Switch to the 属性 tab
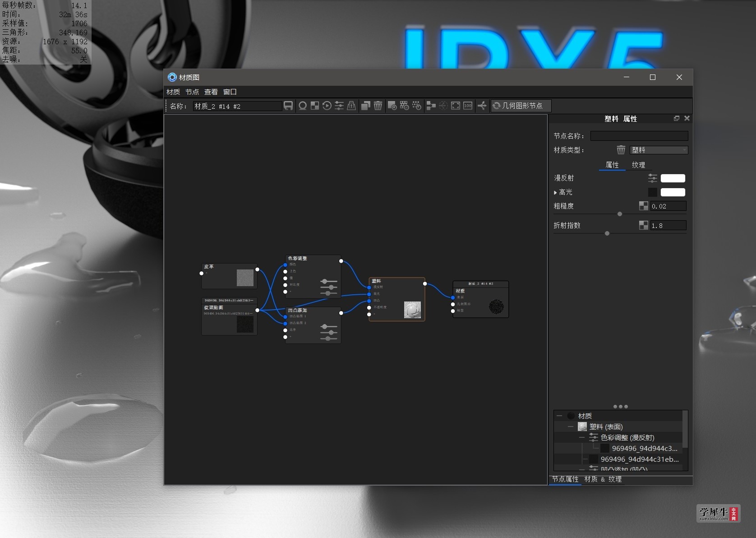 point(612,165)
